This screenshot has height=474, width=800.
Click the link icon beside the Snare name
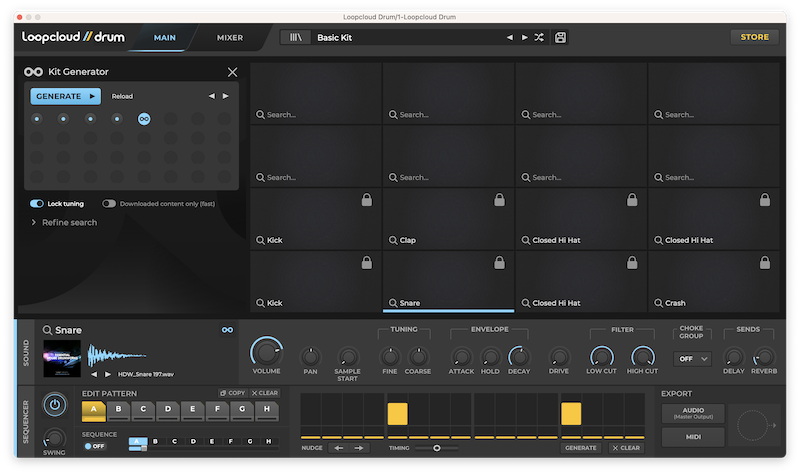(227, 330)
